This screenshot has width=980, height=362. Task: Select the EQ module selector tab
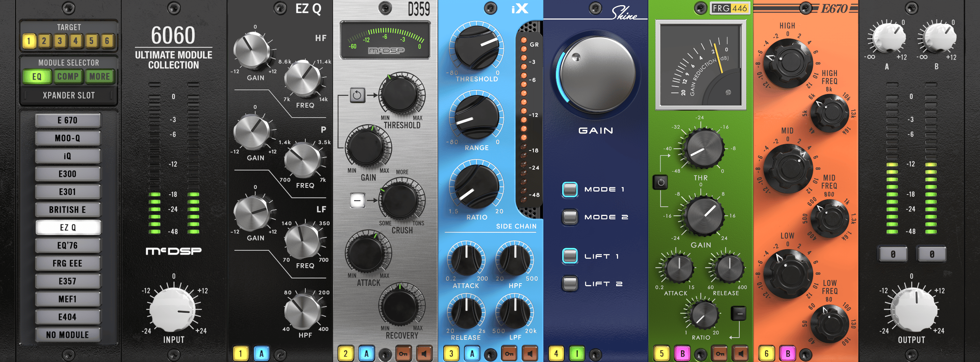37,77
